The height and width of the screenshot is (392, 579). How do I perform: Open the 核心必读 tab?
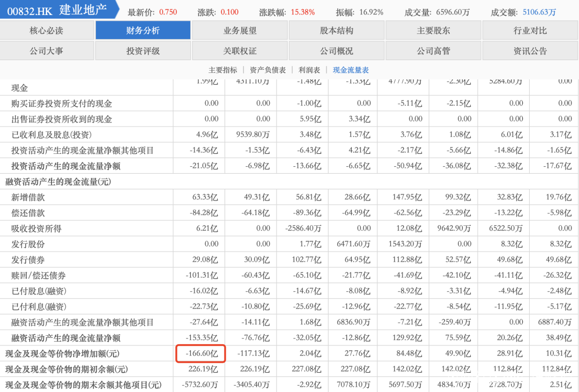[x=47, y=30]
